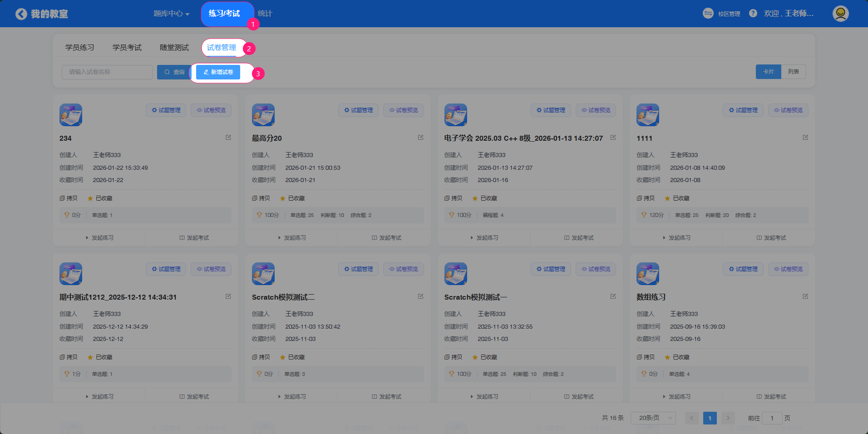Open 试卷预览 for paper 234
This screenshot has height=434, width=868.
tap(211, 110)
